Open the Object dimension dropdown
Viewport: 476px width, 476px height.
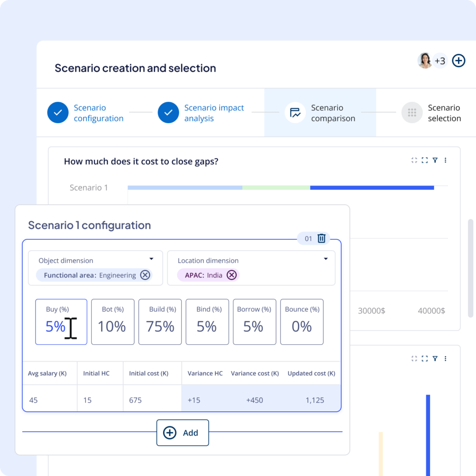coord(151,258)
